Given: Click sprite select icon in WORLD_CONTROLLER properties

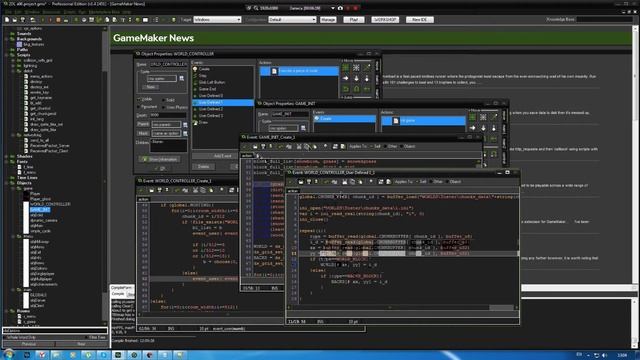Looking at the screenshot, I should tap(182, 78).
